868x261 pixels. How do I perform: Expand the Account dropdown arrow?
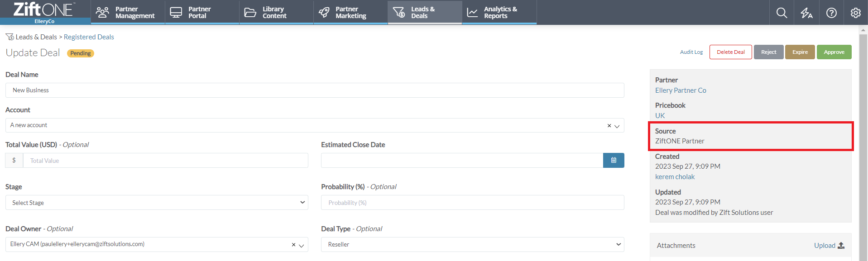pyautogui.click(x=617, y=126)
